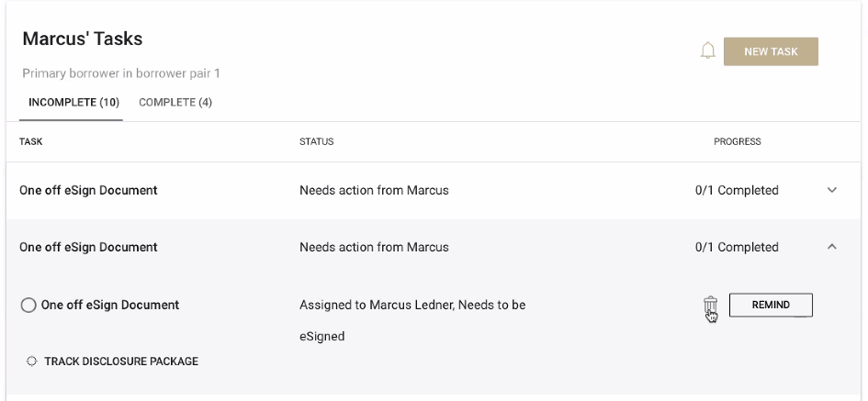The height and width of the screenshot is (401, 868).
Task: Click the icon beside Track Disclosure Package
Action: [x=32, y=362]
